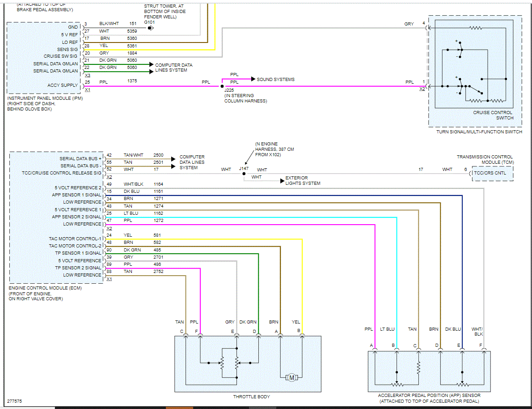This screenshot has height=409, width=532.
Task: Click the motor M symbol in throttle body
Action: coord(291,377)
